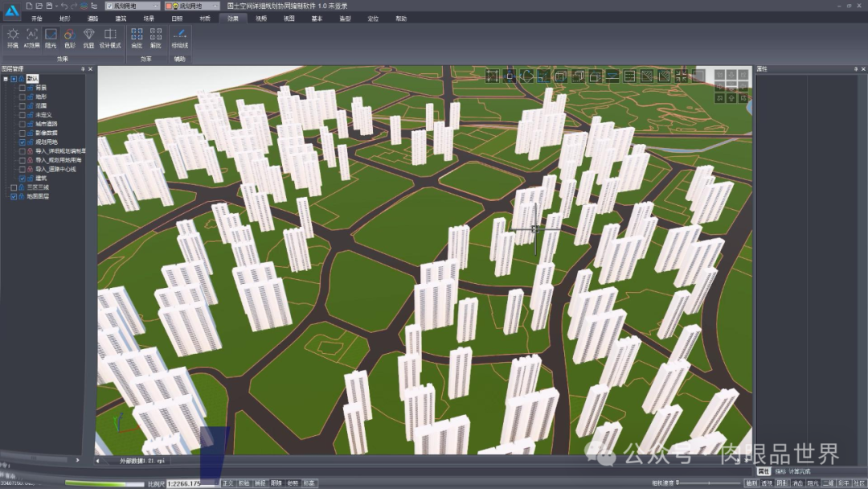Click the 透视 button in bottom-right status bar
This screenshot has width=868, height=489.
point(766,483)
